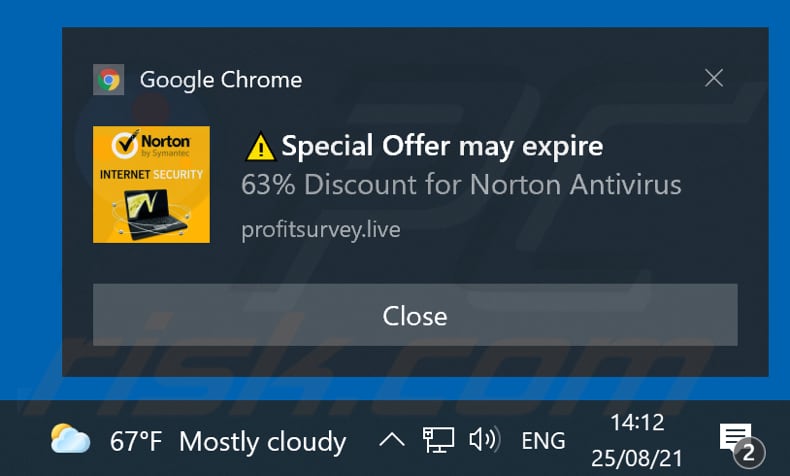Click the Norton Internet Security thumbnail
790x476 pixels.
click(x=151, y=184)
